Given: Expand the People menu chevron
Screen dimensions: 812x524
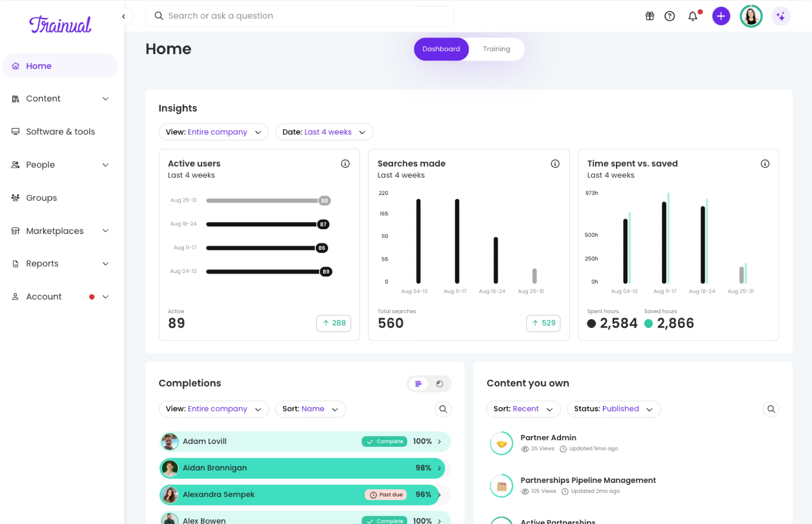Looking at the screenshot, I should (x=105, y=165).
